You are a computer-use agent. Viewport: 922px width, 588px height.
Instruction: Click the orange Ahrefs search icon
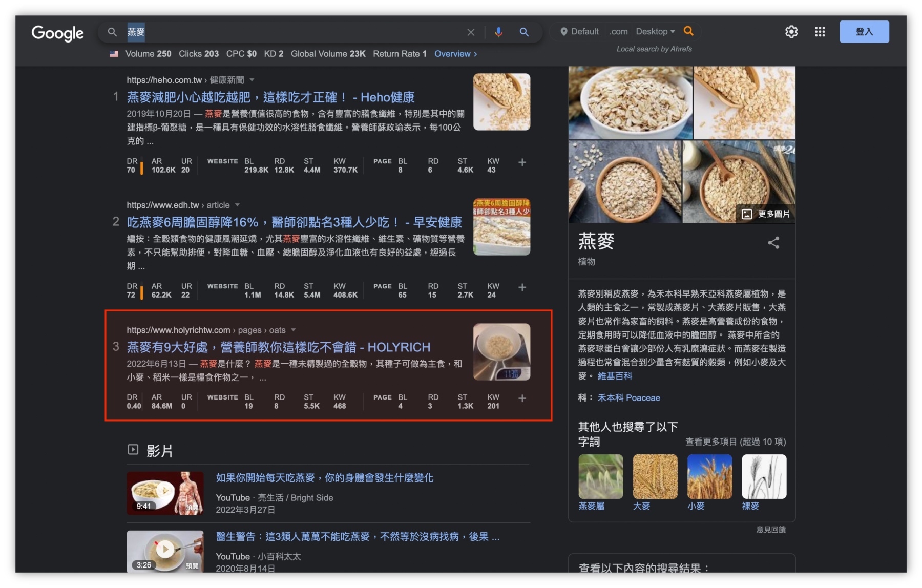click(689, 31)
